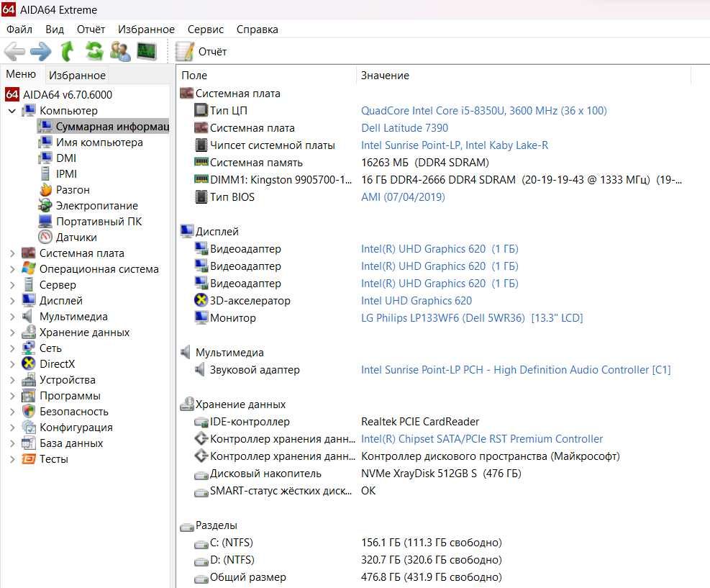The image size is (710, 588).
Task: Switch to the Избранное side panel tab
Action: [78, 75]
